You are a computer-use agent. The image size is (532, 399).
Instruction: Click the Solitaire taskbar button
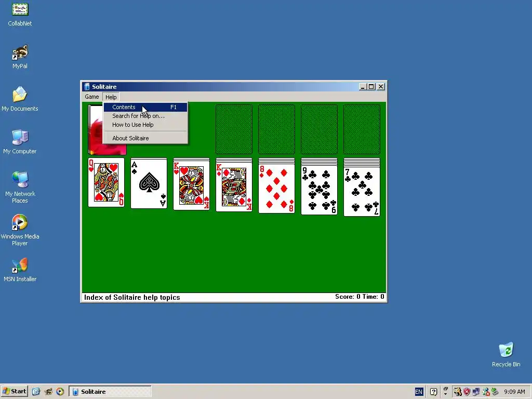point(110,392)
